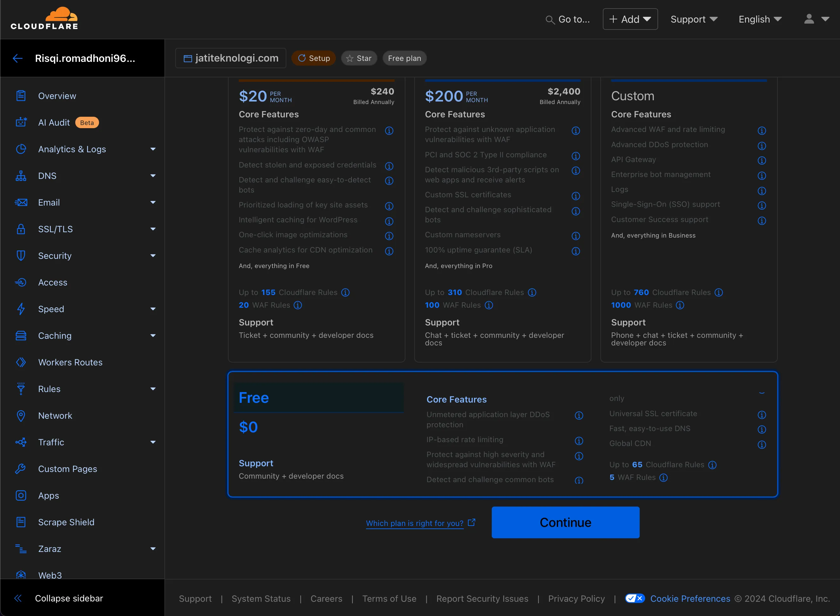This screenshot has width=840, height=616.
Task: Toggle the Cookie Preferences switch
Action: click(635, 598)
